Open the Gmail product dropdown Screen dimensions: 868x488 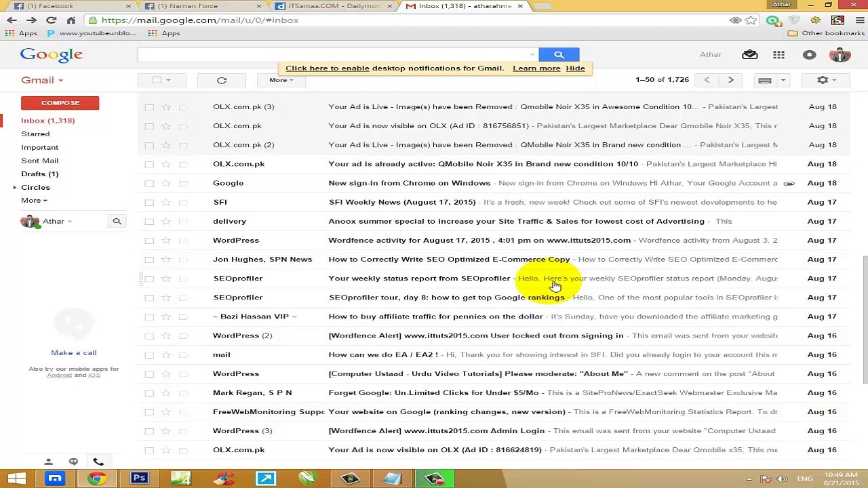(42, 80)
